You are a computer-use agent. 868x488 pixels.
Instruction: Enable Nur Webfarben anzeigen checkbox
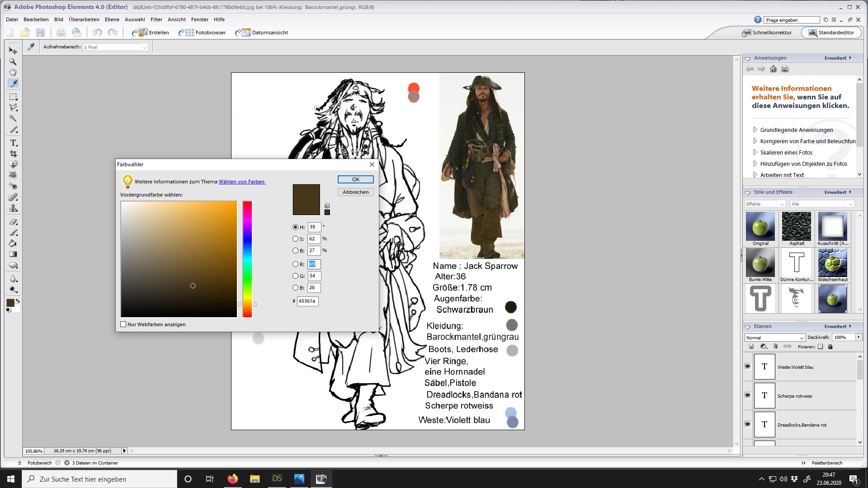point(123,324)
